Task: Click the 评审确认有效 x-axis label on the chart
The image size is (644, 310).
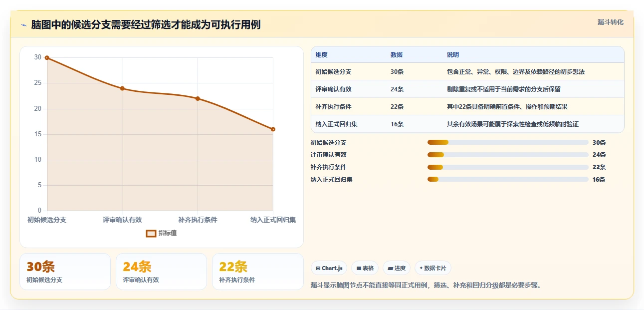Action: point(122,220)
